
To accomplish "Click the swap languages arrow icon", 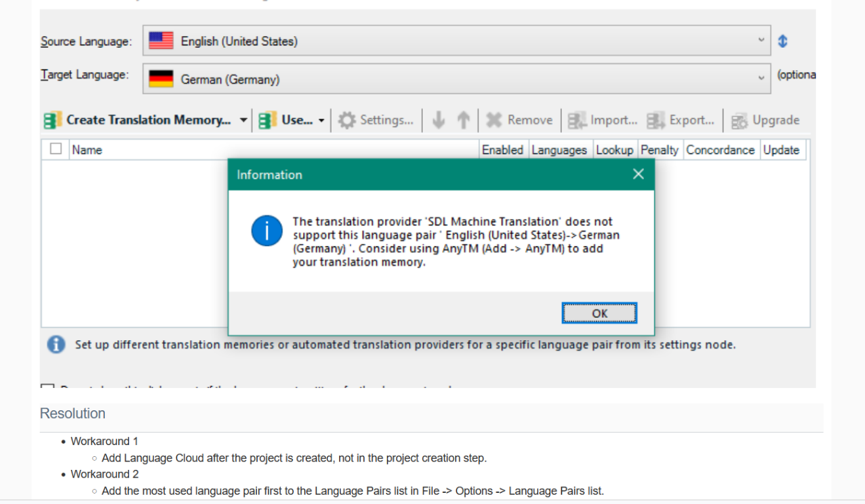I will tap(782, 41).
